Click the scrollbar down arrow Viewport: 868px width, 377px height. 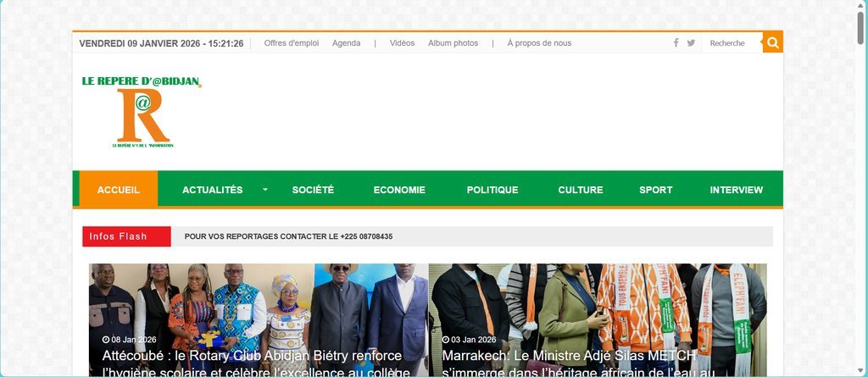(860, 370)
